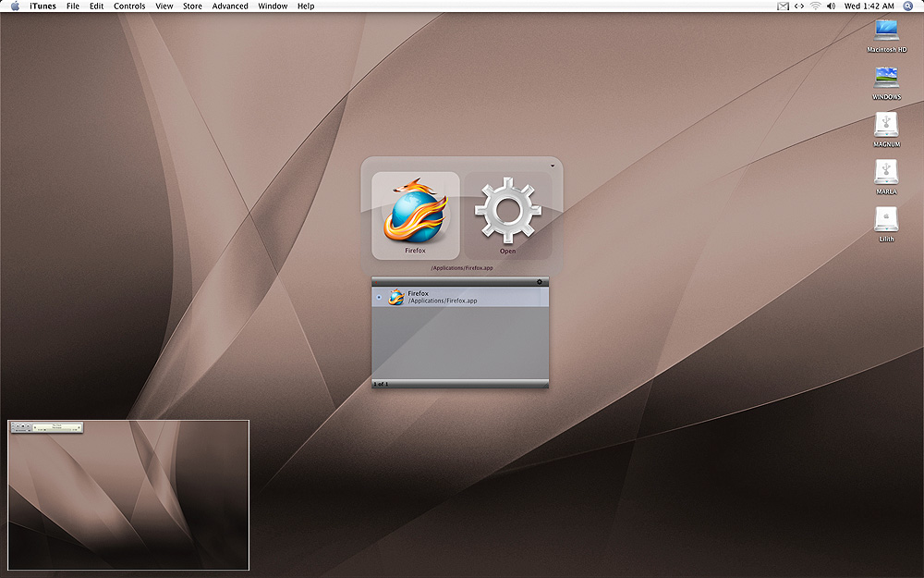Open the Edit menu

pyautogui.click(x=97, y=6)
